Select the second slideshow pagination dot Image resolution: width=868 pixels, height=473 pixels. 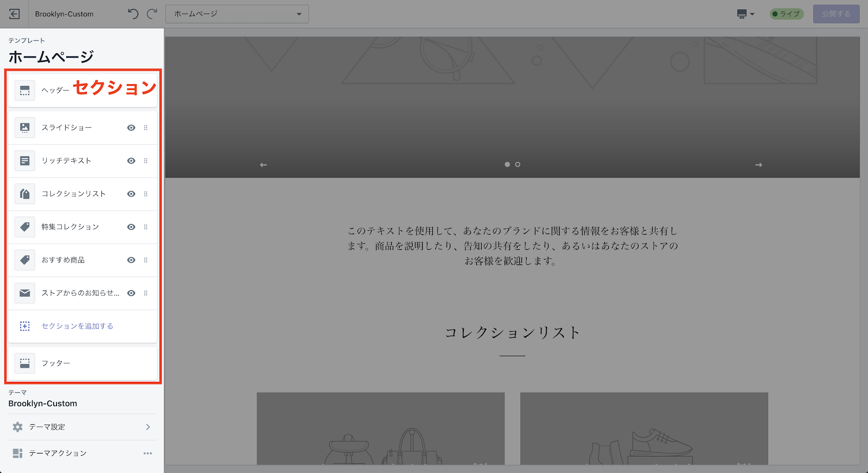tap(518, 165)
